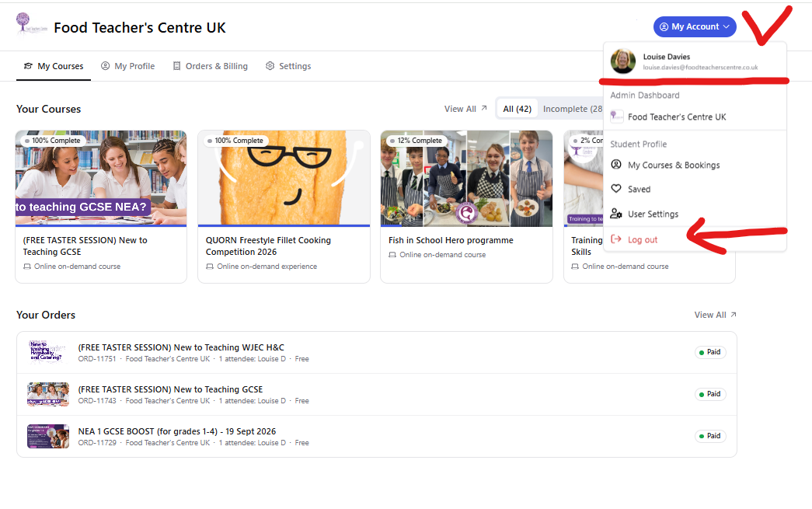Open the My Account dropdown button
Screen dimensions: 812x509
click(x=695, y=26)
